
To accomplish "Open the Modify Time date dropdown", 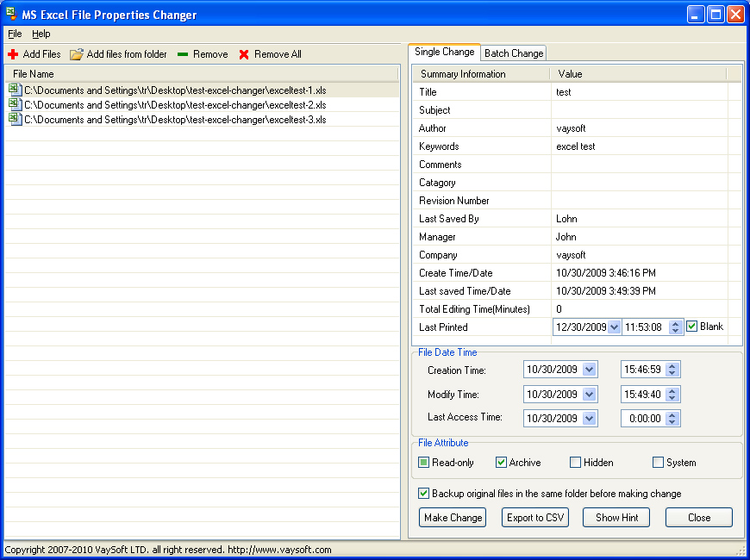I will (x=590, y=395).
